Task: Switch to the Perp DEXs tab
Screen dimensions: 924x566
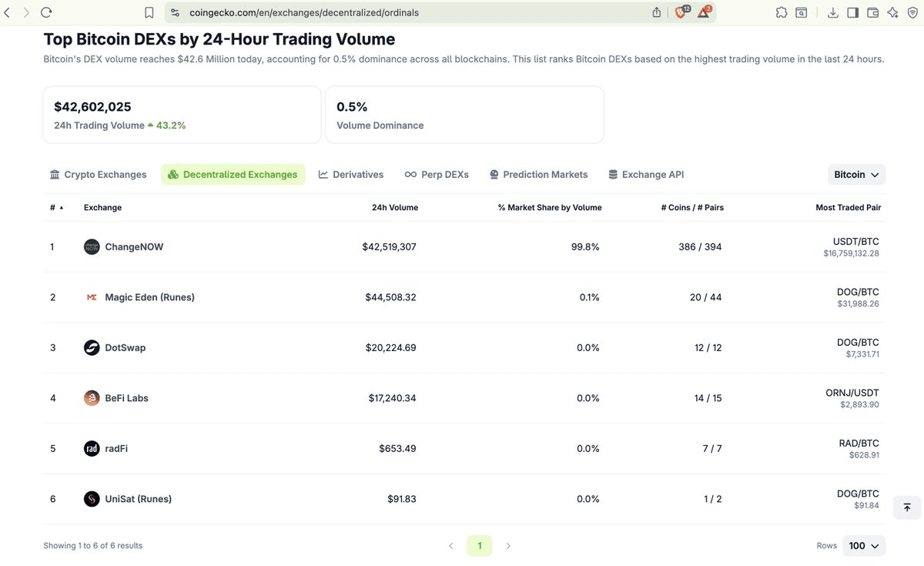Action: tap(437, 175)
